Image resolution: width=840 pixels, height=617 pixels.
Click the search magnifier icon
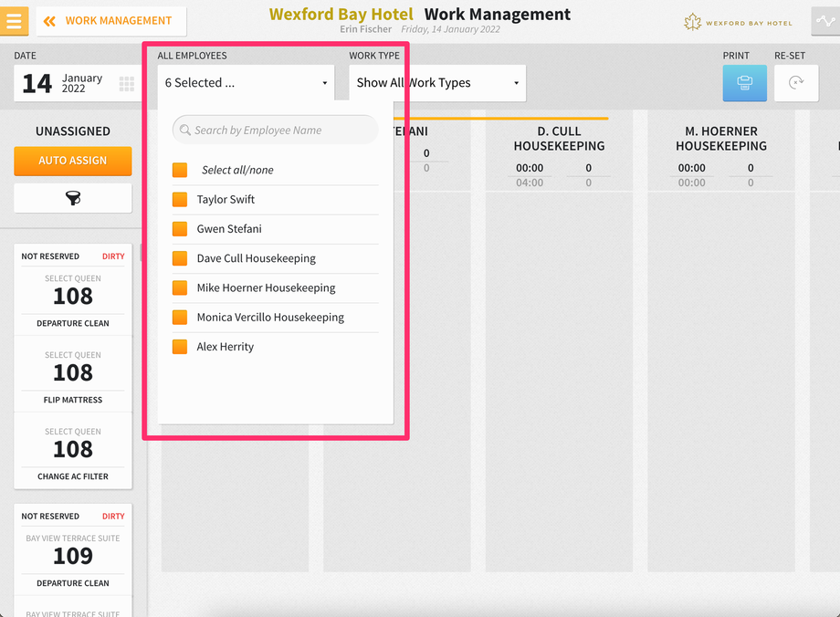point(184,131)
